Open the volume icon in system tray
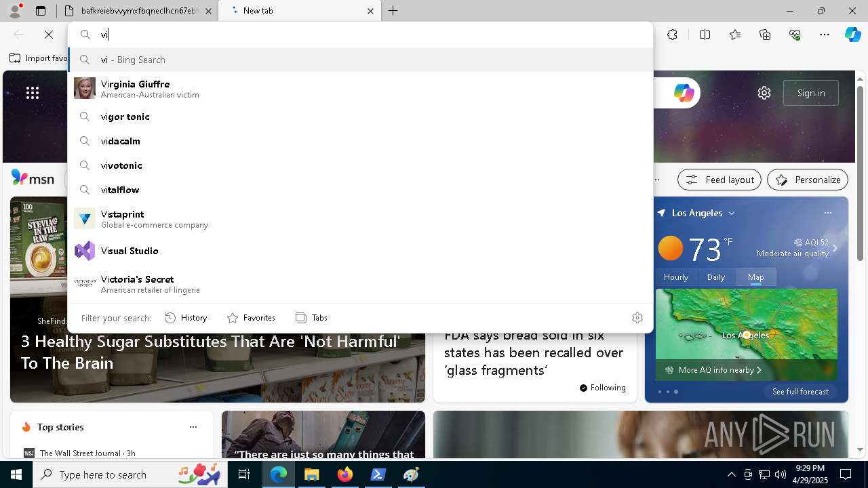 coord(781,474)
